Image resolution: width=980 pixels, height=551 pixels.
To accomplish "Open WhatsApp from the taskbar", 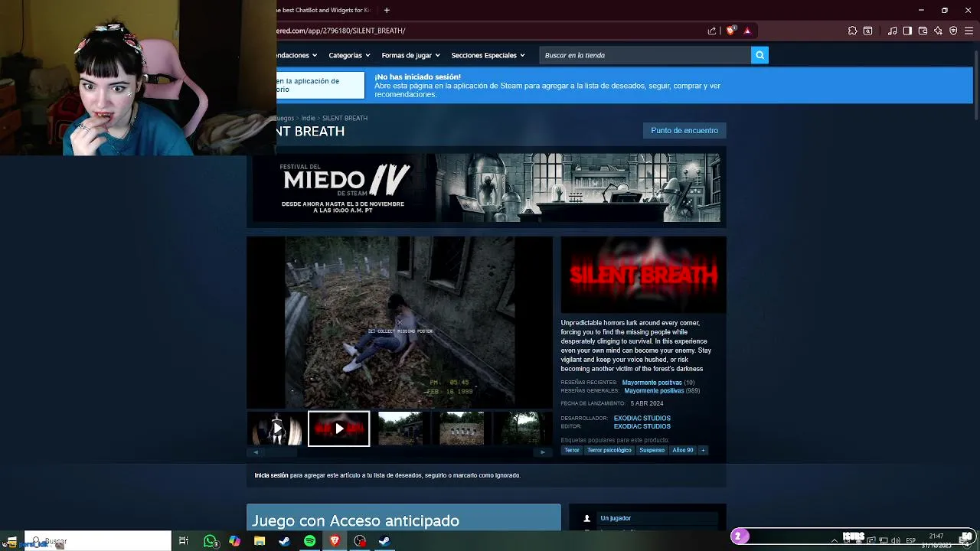I will coord(210,541).
